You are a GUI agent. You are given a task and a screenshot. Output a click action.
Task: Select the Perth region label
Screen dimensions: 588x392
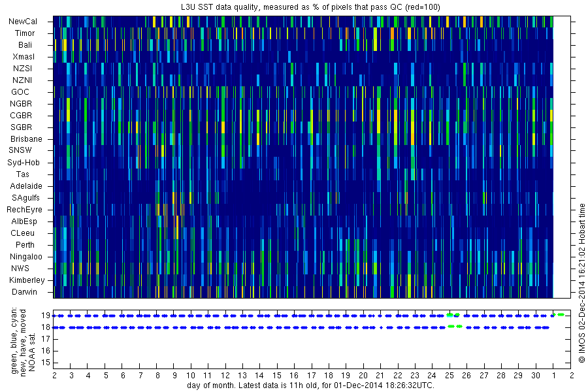(x=25, y=244)
